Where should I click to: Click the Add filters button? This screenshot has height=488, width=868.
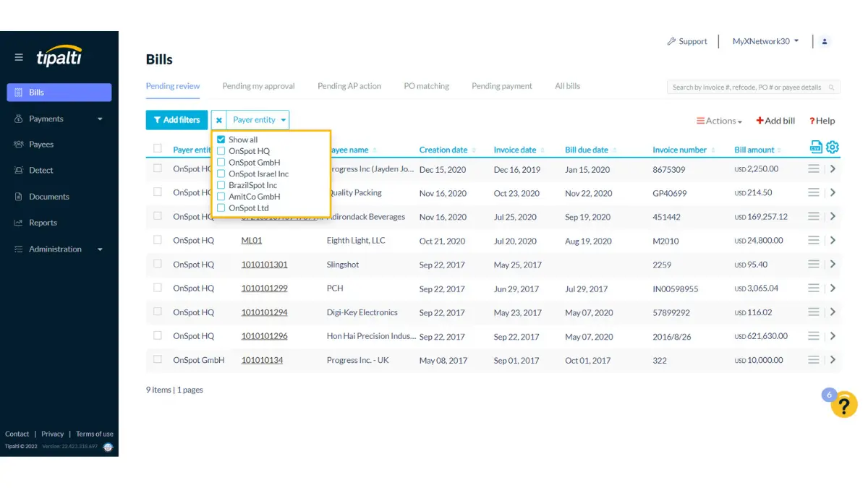(176, 120)
